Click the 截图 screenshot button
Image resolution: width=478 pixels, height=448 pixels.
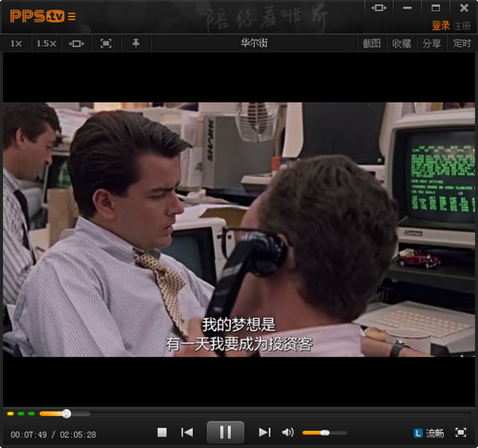[371, 44]
